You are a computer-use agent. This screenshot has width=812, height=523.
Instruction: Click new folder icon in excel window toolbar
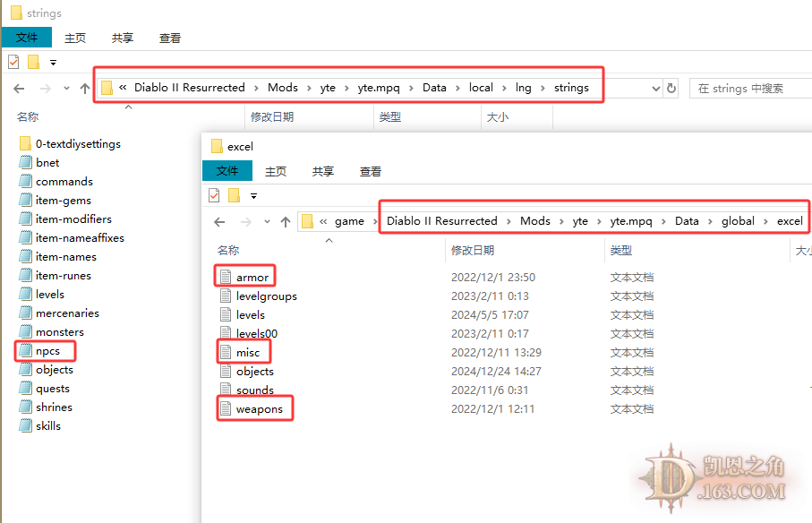click(234, 195)
